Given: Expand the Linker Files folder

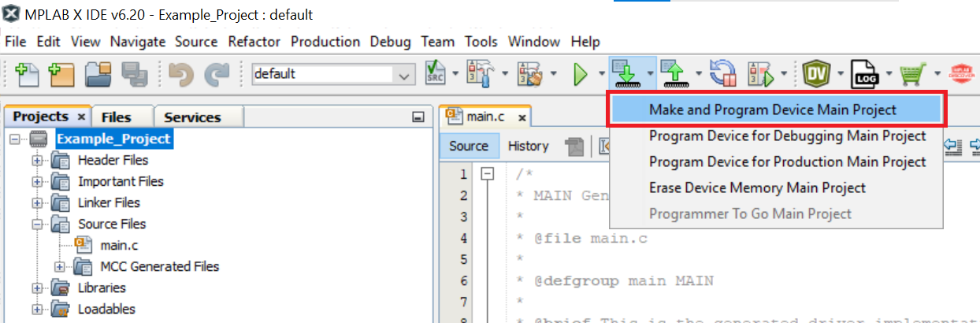Looking at the screenshot, I should pos(37,203).
